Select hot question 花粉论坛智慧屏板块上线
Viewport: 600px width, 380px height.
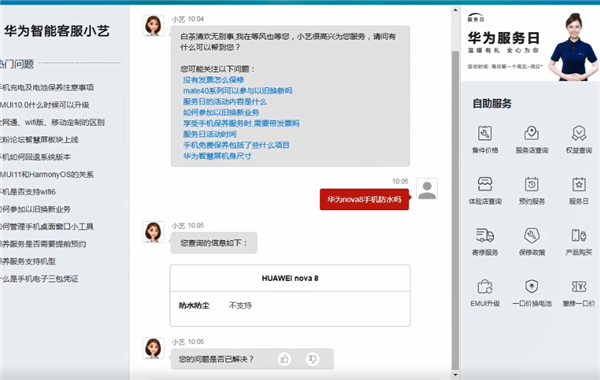tap(39, 140)
